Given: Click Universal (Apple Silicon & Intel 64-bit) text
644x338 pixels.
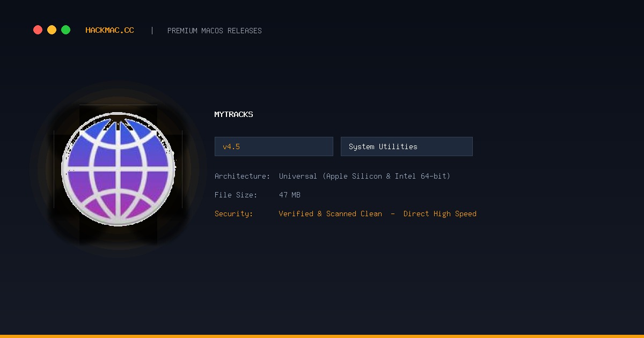Looking at the screenshot, I should point(364,176).
